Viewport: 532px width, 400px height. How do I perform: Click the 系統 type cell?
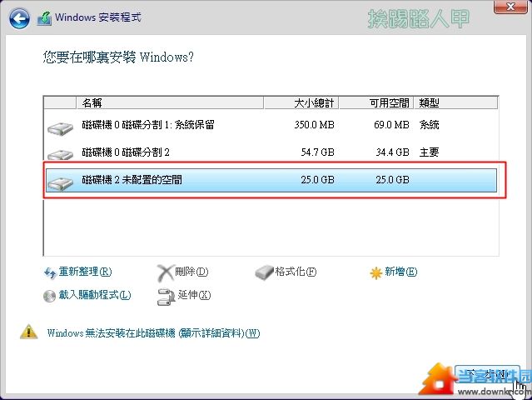[x=430, y=125]
